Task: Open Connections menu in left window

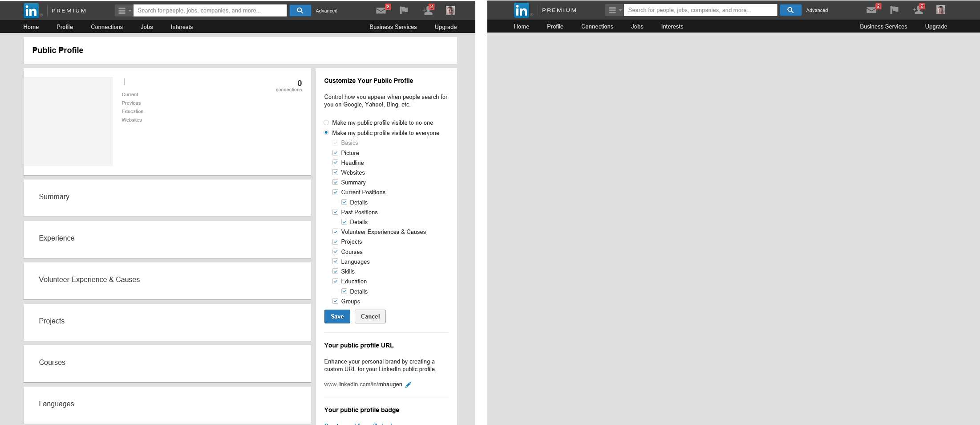Action: click(x=107, y=27)
